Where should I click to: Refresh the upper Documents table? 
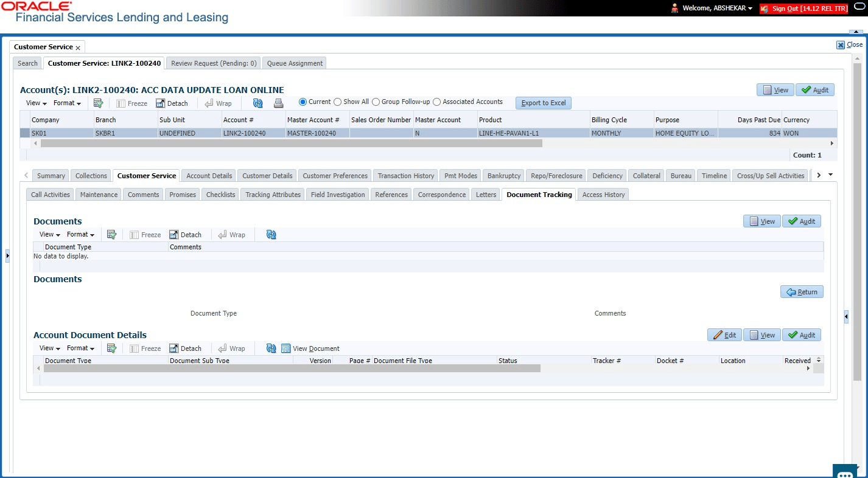[x=271, y=234]
